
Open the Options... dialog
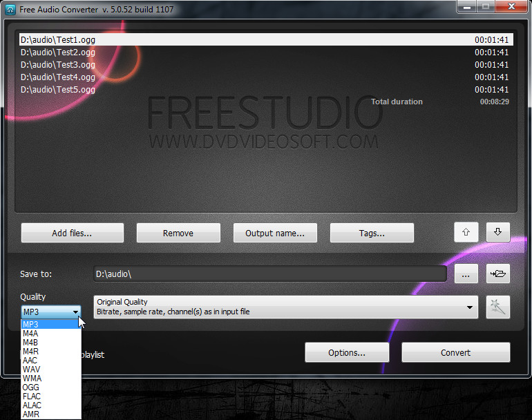coord(347,352)
